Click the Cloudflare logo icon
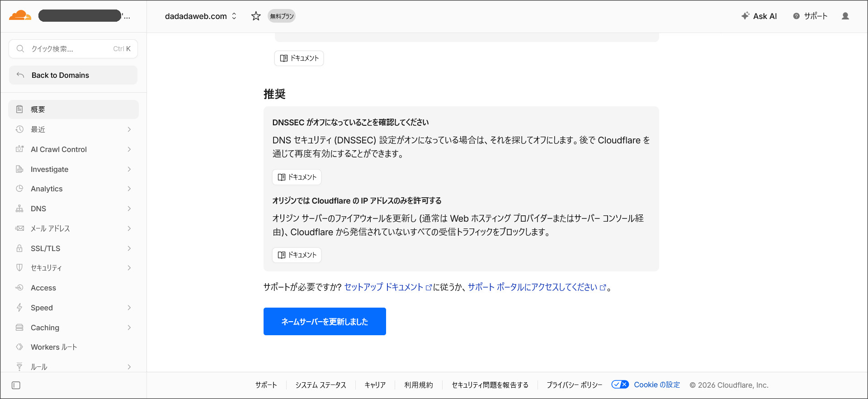The width and height of the screenshot is (868, 399). (20, 16)
